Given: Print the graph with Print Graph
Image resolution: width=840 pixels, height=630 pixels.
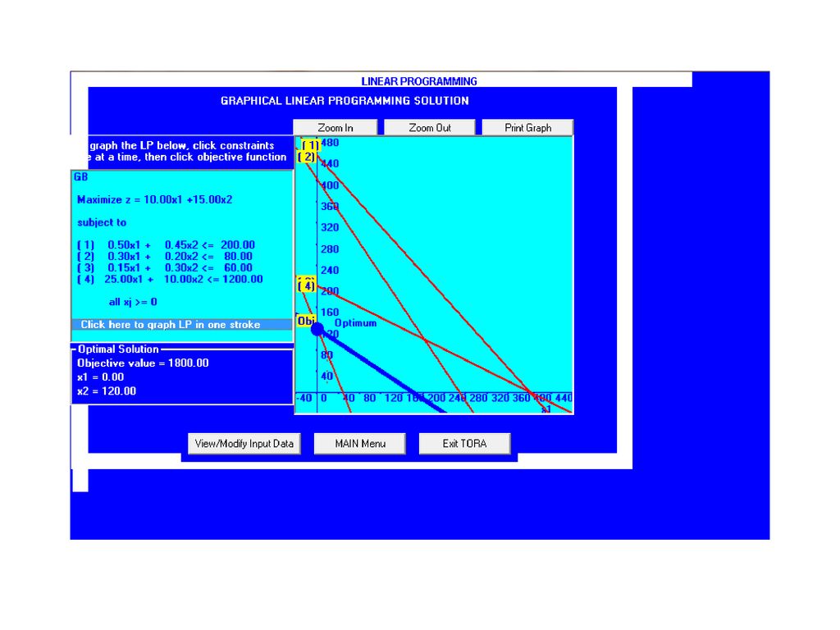Looking at the screenshot, I should pos(527,127).
